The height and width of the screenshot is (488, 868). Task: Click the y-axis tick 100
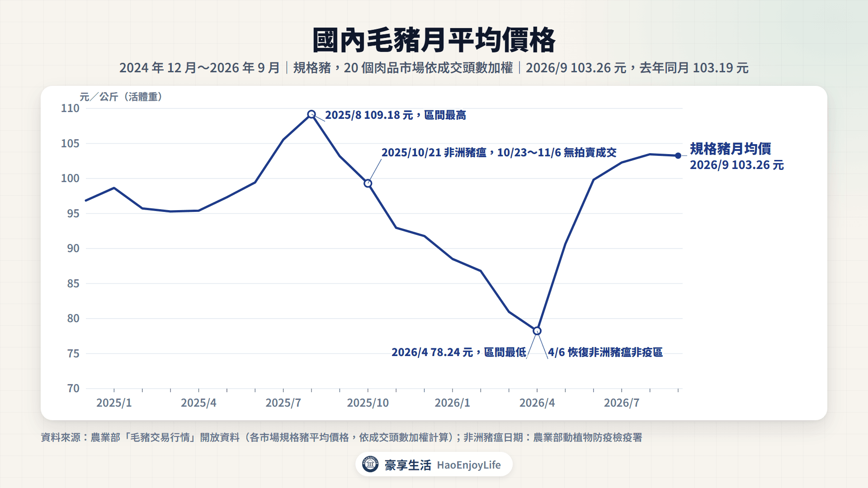[x=70, y=178]
